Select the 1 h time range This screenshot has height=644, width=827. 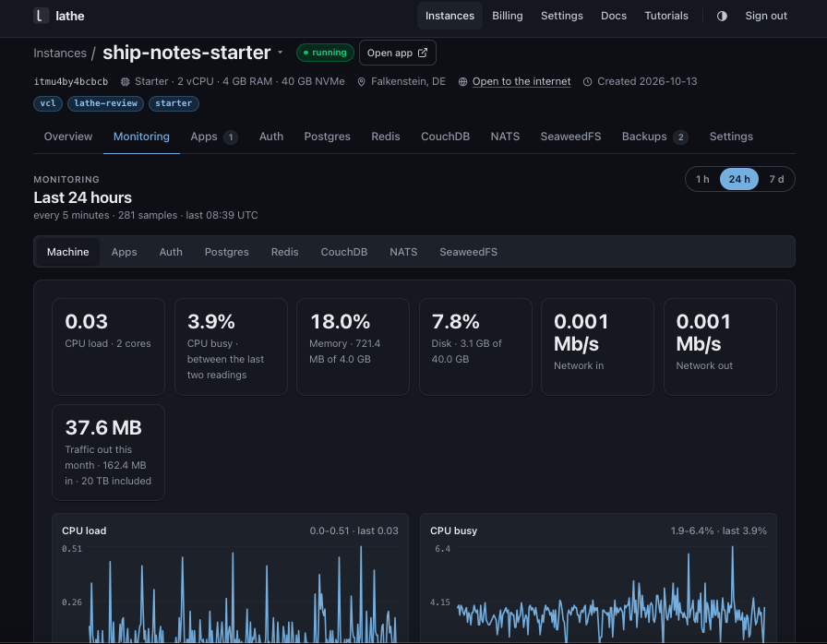pos(702,179)
